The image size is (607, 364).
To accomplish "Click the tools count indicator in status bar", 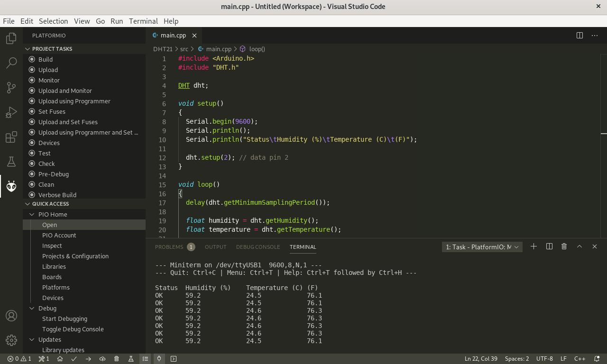I will pos(44,359).
